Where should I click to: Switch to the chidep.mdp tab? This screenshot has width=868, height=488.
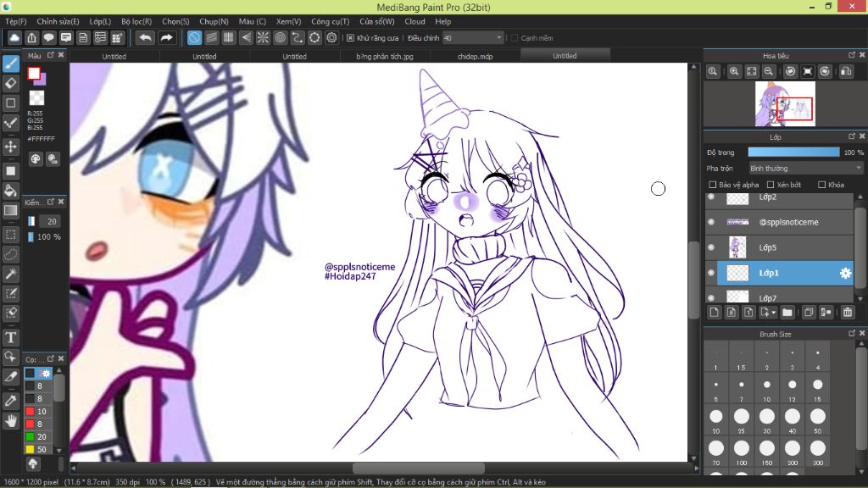pyautogui.click(x=475, y=57)
